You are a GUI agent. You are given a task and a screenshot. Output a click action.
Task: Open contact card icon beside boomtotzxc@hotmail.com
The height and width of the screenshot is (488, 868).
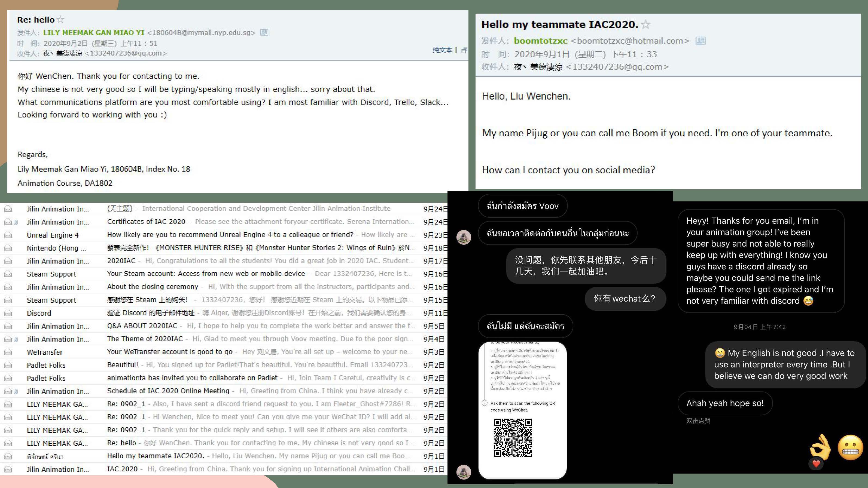point(701,41)
